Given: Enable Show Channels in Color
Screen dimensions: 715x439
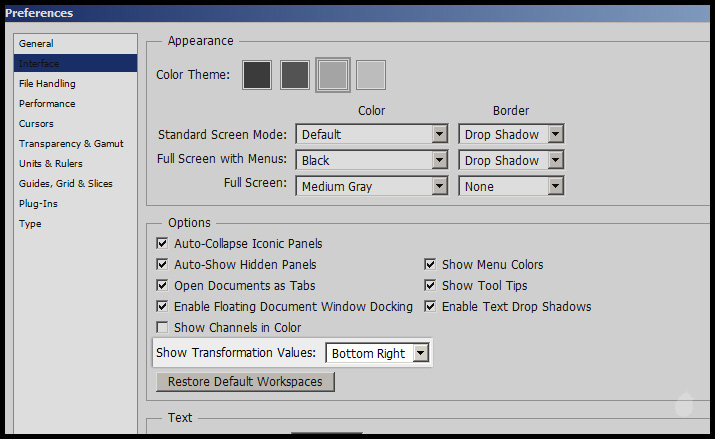Looking at the screenshot, I should click(163, 328).
